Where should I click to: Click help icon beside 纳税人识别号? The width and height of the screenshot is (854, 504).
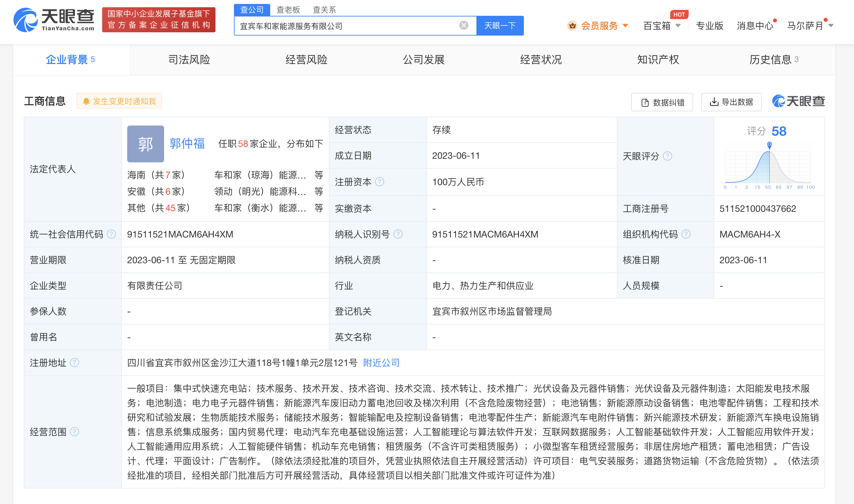[398, 234]
